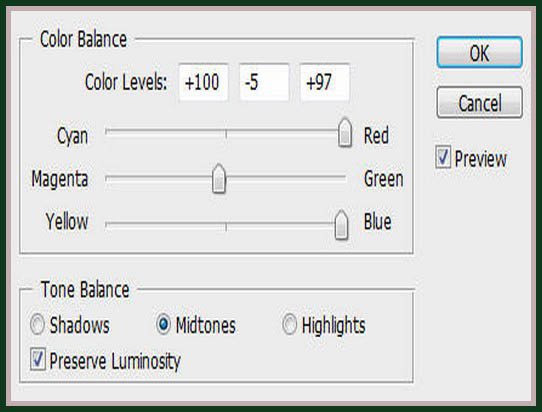The width and height of the screenshot is (542, 412).
Task: Click the Cyan-Red slider handle
Action: [345, 133]
